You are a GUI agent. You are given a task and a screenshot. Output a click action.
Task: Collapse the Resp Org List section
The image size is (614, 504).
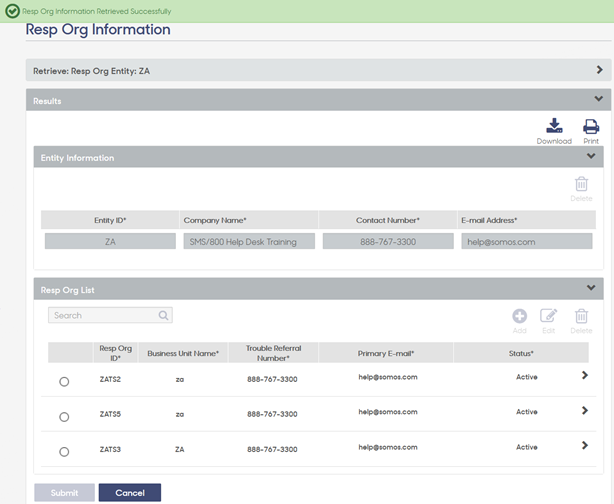click(x=591, y=288)
